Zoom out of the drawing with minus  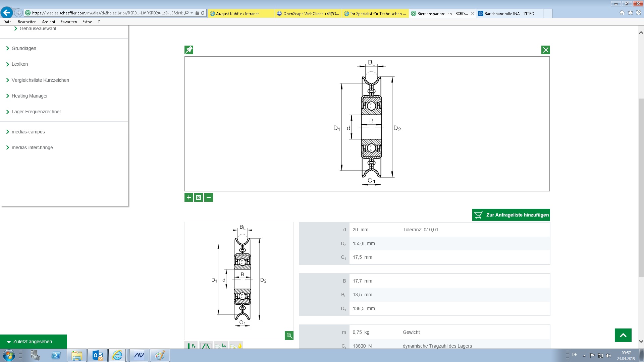click(x=209, y=197)
